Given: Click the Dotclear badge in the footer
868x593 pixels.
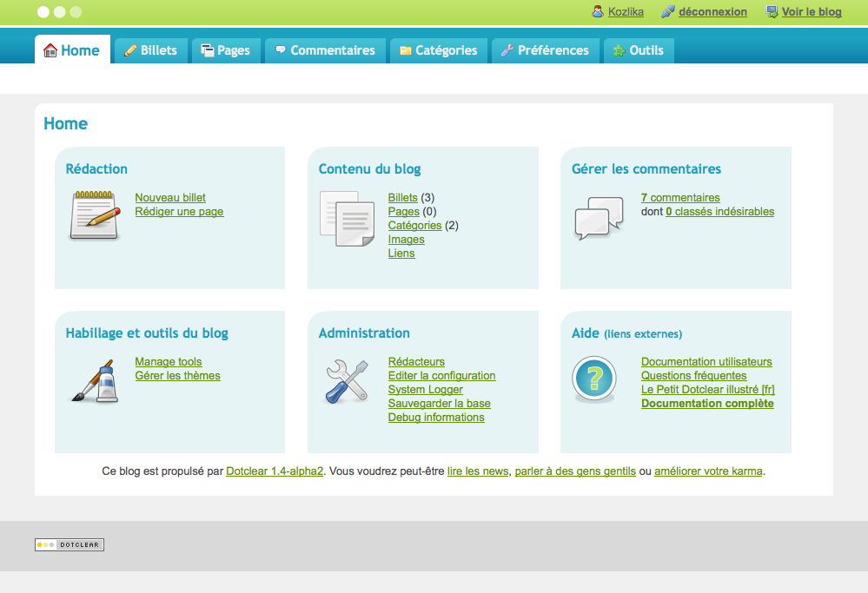Looking at the screenshot, I should click(70, 545).
